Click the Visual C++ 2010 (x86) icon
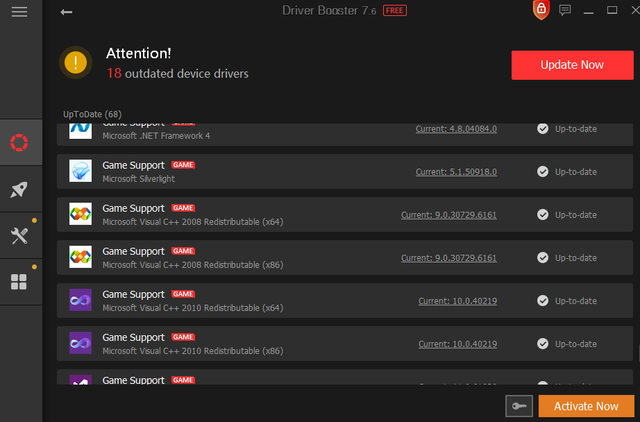The width and height of the screenshot is (640, 422). (80, 343)
